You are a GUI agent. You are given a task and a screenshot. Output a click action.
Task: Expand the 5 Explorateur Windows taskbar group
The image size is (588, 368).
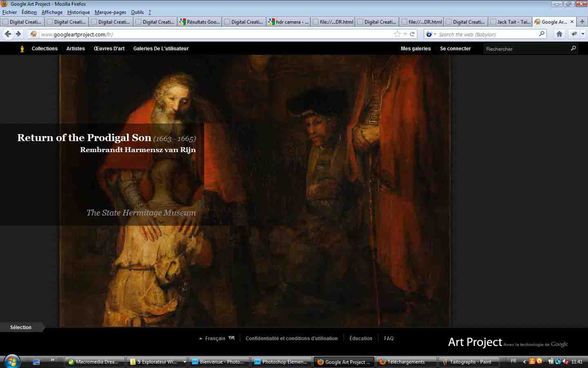coord(185,362)
